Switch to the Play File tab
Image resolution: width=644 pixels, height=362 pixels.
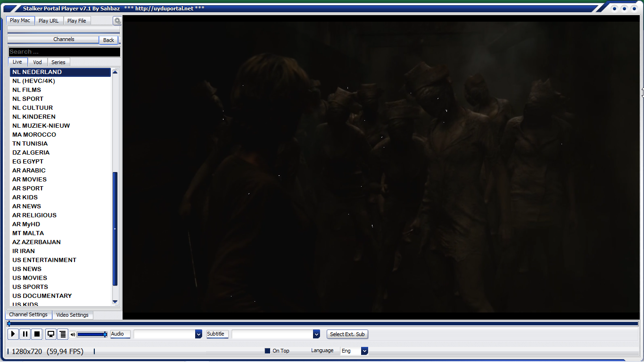coord(76,21)
